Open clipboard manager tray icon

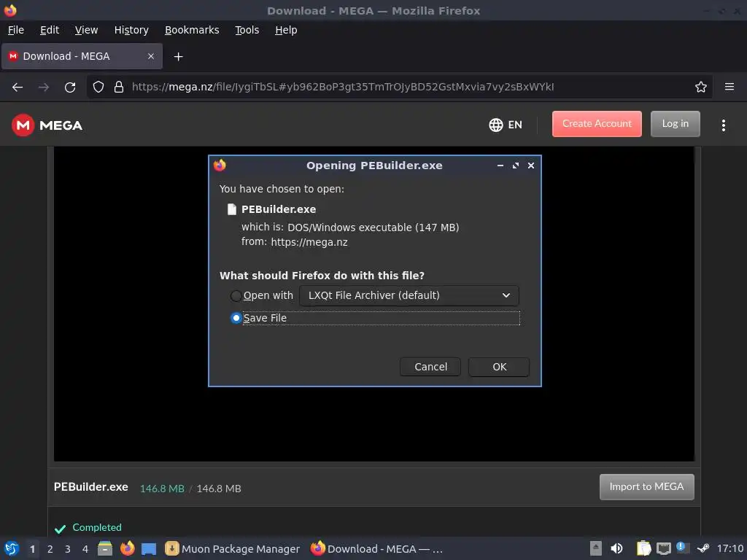click(x=643, y=549)
